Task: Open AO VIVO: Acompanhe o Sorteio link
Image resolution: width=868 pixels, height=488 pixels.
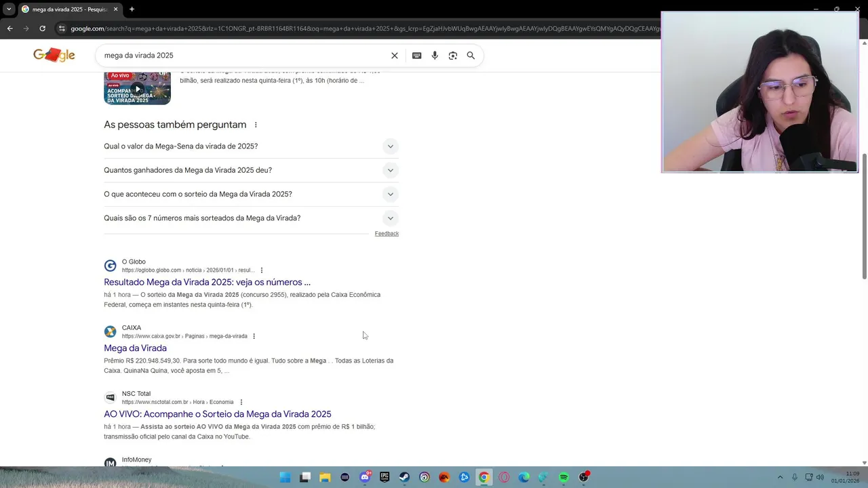Action: [218, 414]
